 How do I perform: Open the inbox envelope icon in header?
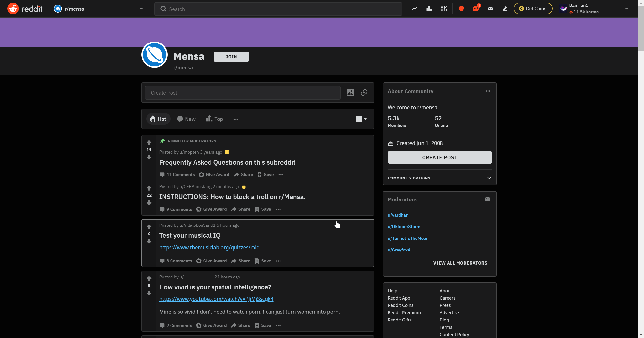click(490, 9)
